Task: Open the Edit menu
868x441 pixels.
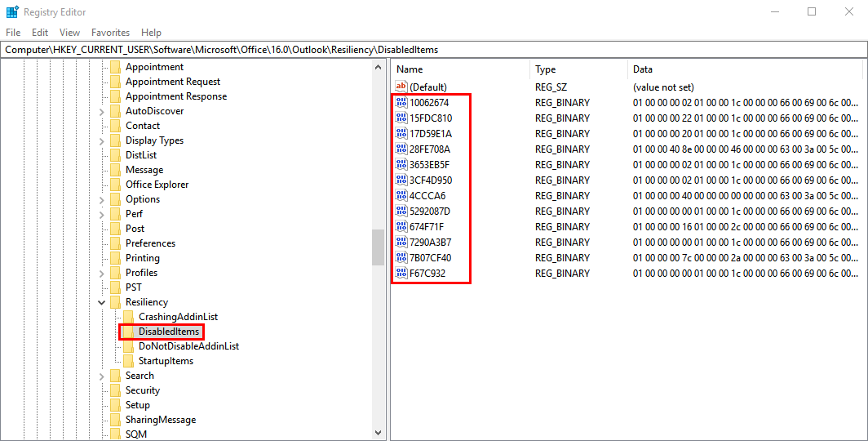Action: [x=40, y=33]
